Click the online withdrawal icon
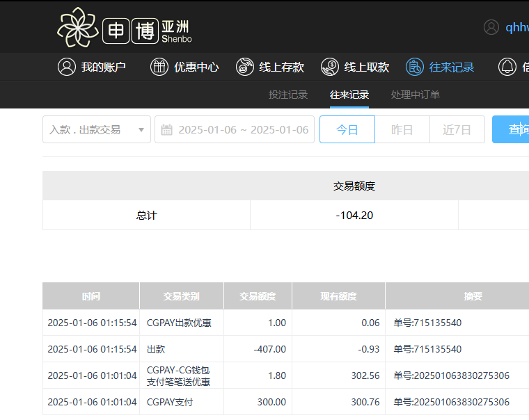This screenshot has width=529, height=420. click(330, 67)
